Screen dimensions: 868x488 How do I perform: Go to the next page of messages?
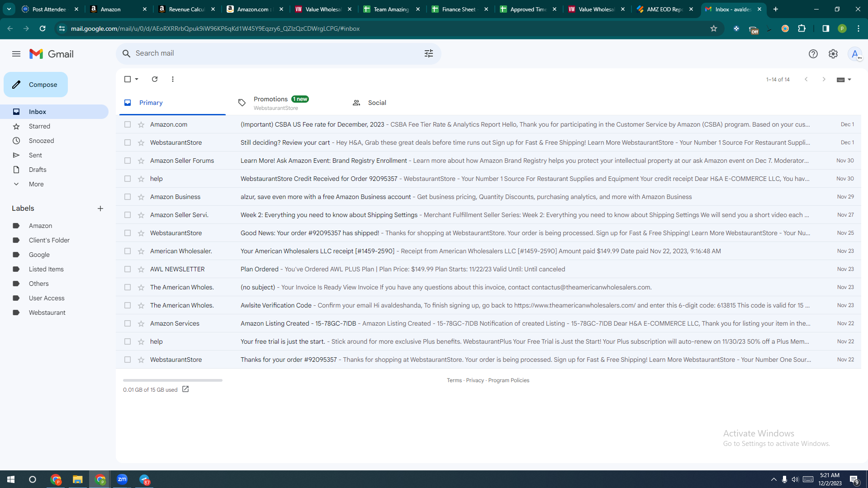(x=824, y=79)
